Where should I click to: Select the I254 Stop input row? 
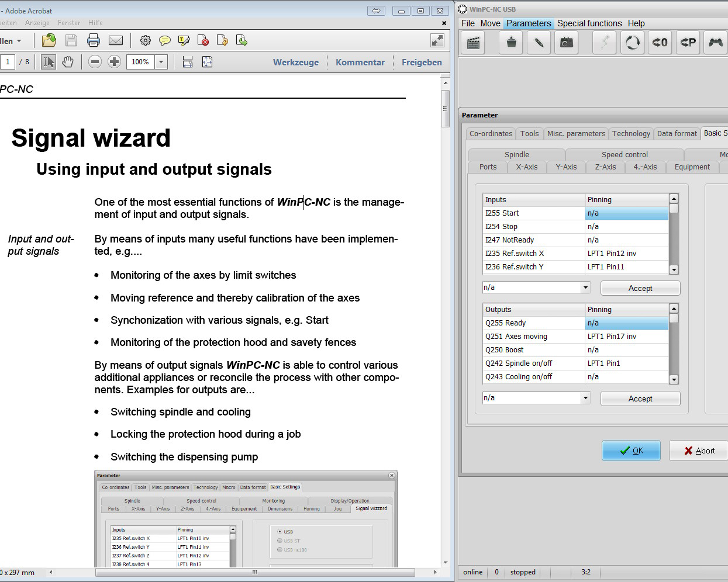575,226
